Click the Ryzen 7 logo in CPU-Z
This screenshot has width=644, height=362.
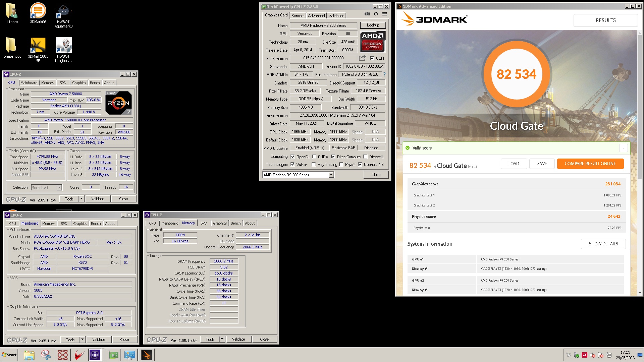[118, 103]
